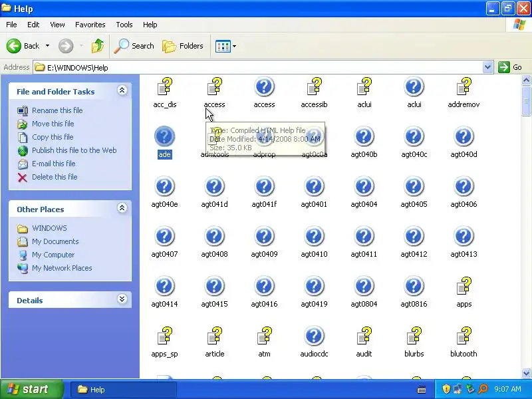The height and width of the screenshot is (399, 532).
Task: Select the audiocdc help file icon
Action: pos(314,336)
